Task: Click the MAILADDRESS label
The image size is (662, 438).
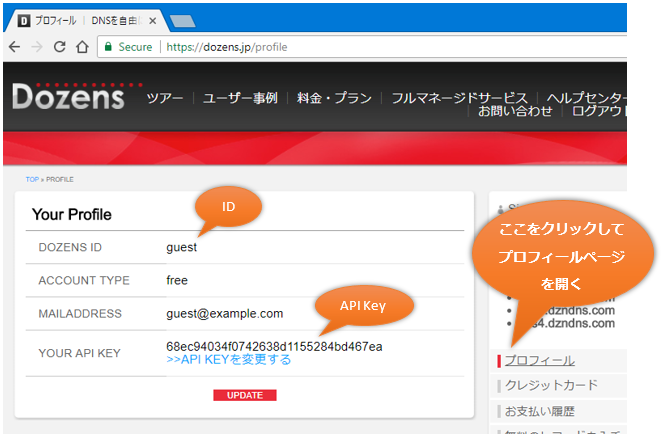Action: point(80,314)
